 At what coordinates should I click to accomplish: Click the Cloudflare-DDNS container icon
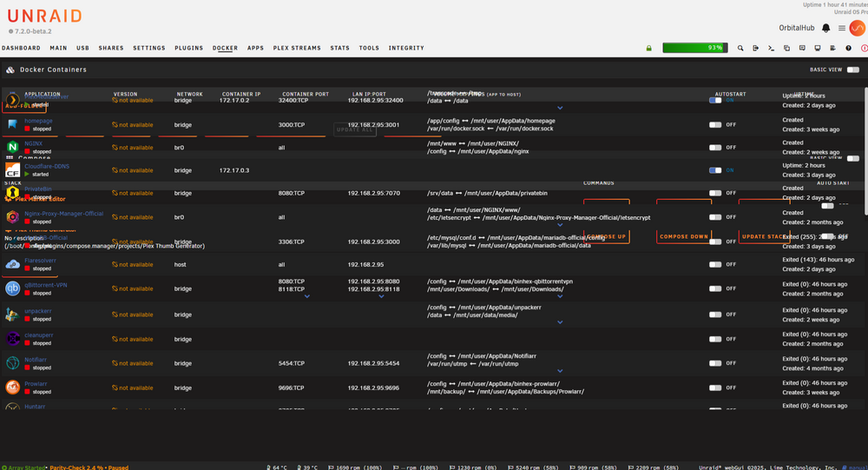point(12,170)
